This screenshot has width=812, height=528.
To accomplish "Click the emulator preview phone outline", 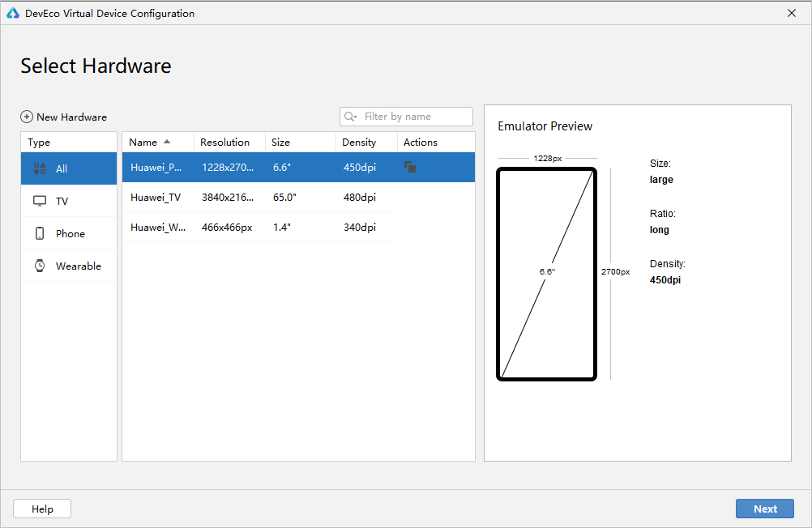I will click(x=547, y=274).
